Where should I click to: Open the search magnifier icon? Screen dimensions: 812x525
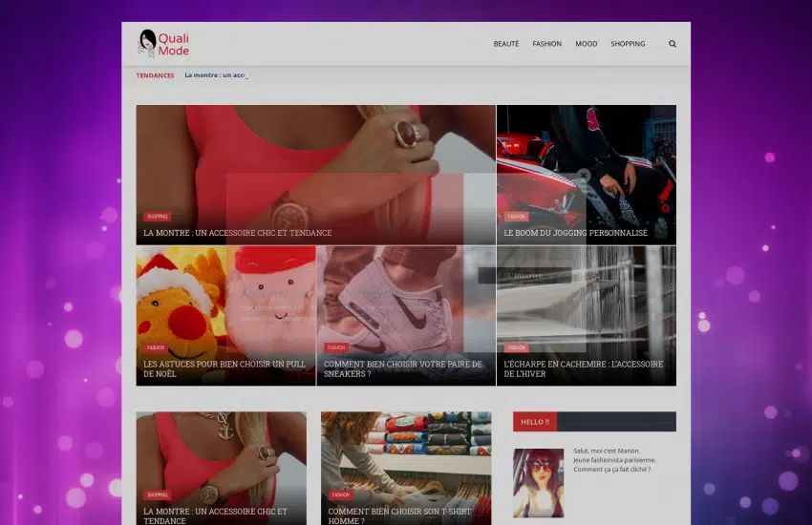click(673, 44)
